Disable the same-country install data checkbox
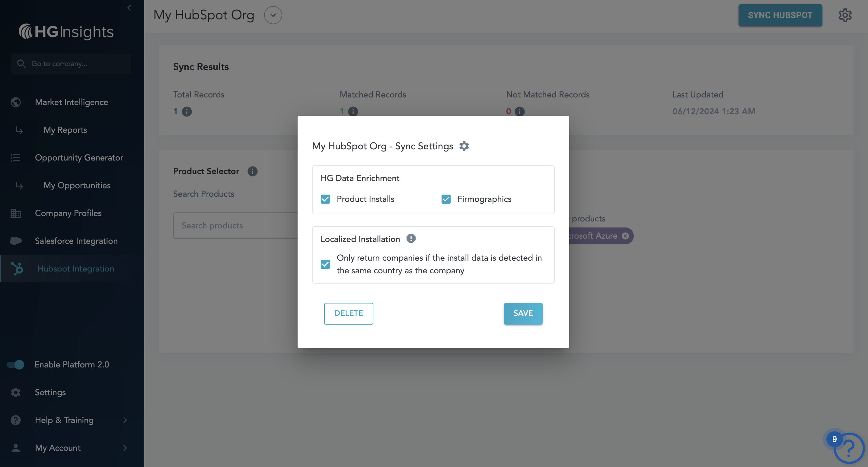868x467 pixels. [x=325, y=264]
